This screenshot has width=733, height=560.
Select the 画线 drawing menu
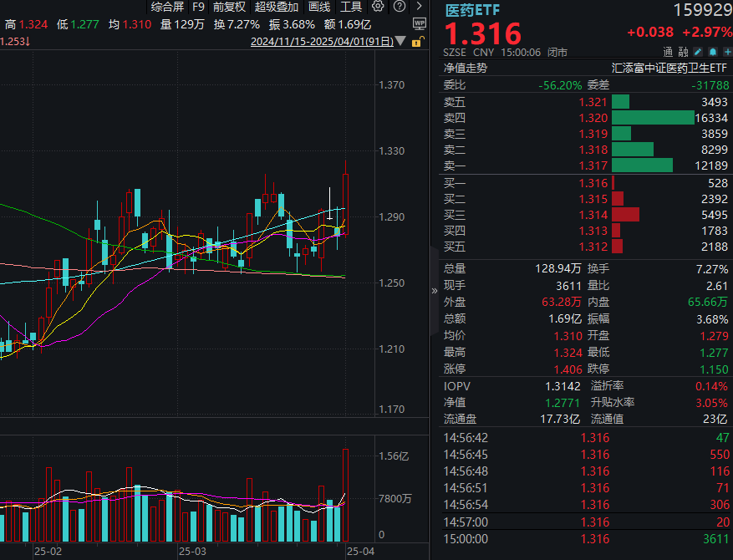[x=319, y=7]
